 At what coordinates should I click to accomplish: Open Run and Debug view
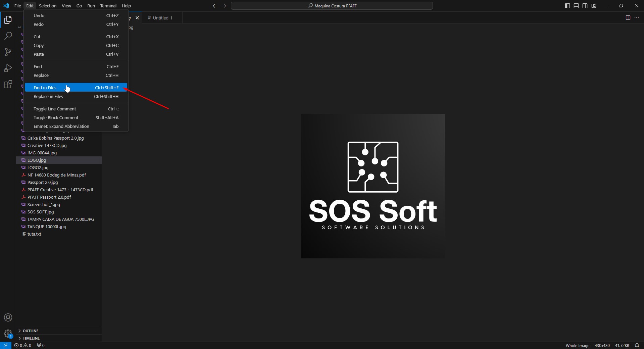click(8, 68)
